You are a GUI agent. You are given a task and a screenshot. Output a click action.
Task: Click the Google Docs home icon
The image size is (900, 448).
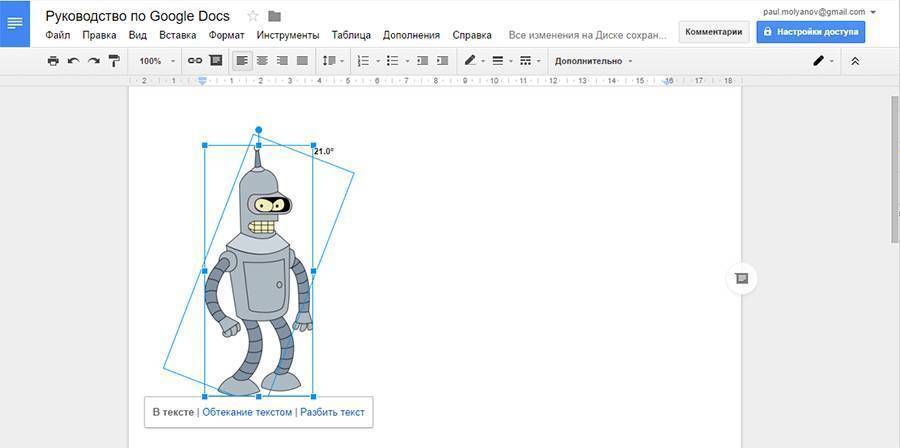15,24
